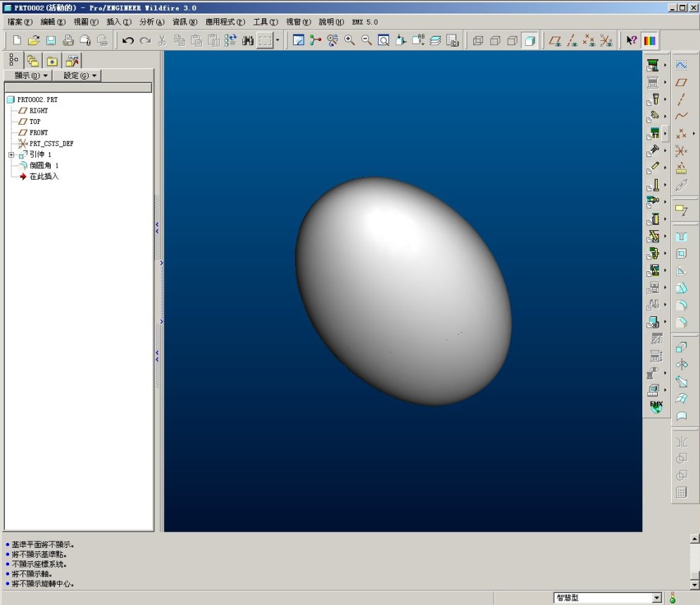Select the Datum Curve tool
The image size is (700, 605).
[681, 116]
